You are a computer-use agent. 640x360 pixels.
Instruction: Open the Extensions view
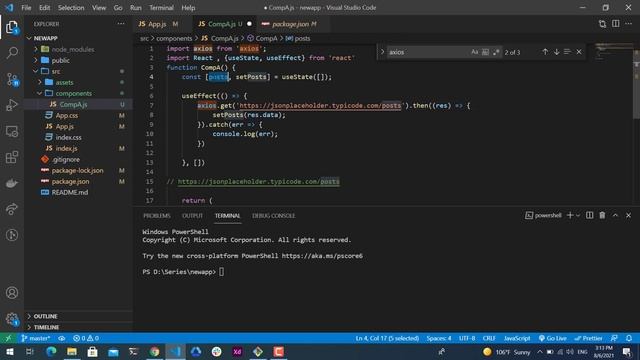tap(12, 157)
